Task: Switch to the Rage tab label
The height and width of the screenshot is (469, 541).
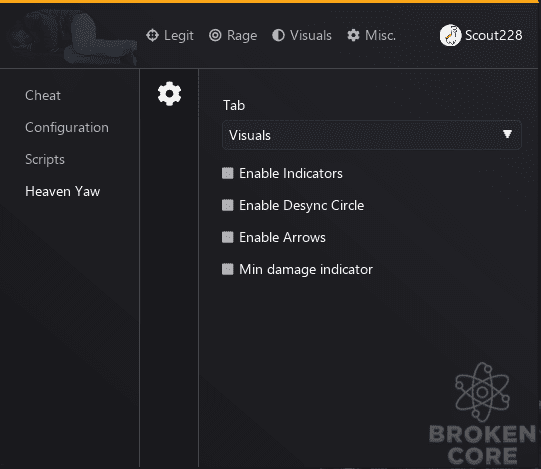Action: click(x=242, y=36)
